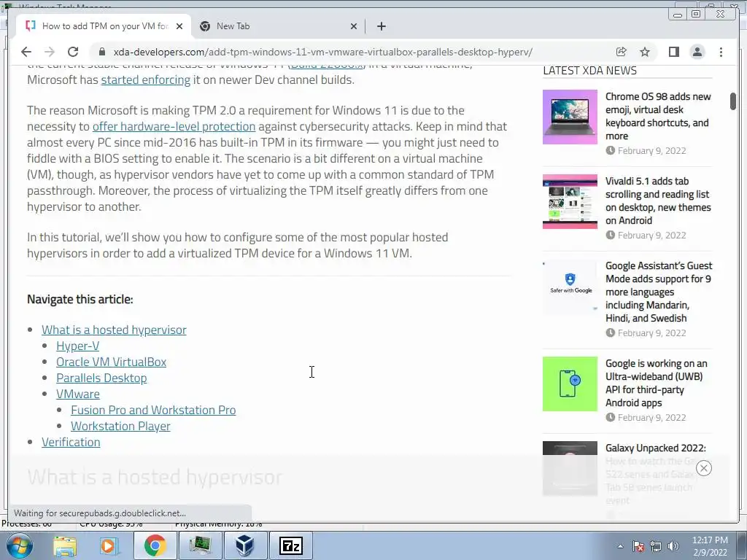This screenshot has height=560, width=747.
Task: Jump to Oracle VM VirtualBox section
Action: point(111,362)
